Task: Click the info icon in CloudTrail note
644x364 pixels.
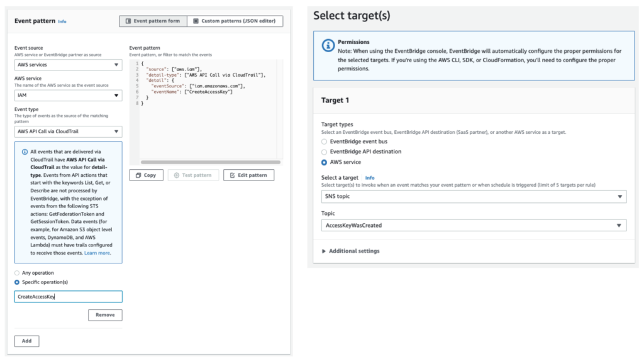Action: pos(25,152)
